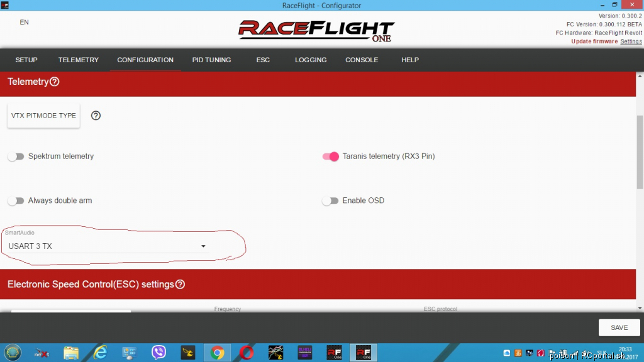Click the FC Version 0.300.112 BETA text
The height and width of the screenshot is (362, 644).
point(604,25)
